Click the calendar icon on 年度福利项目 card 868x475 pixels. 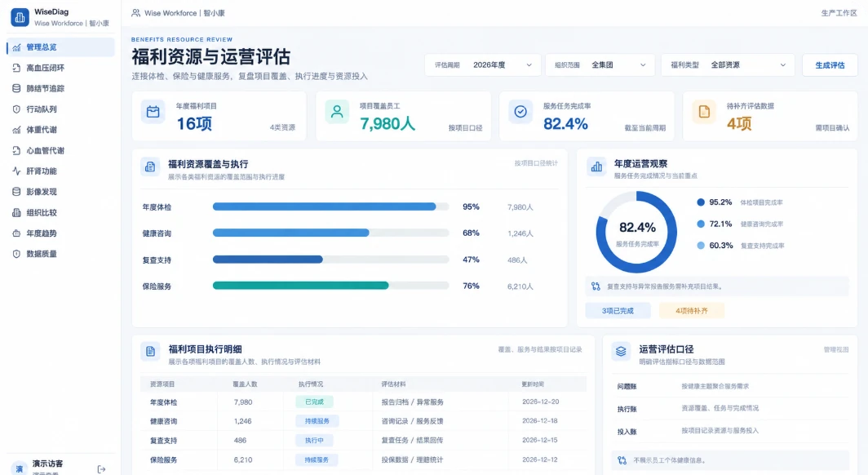point(153,112)
